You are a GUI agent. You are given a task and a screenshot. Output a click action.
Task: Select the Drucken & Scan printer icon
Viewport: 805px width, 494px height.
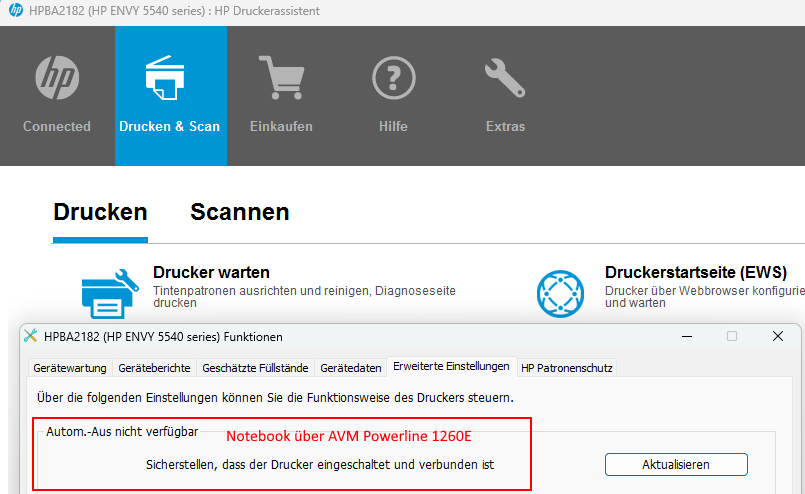(165, 78)
